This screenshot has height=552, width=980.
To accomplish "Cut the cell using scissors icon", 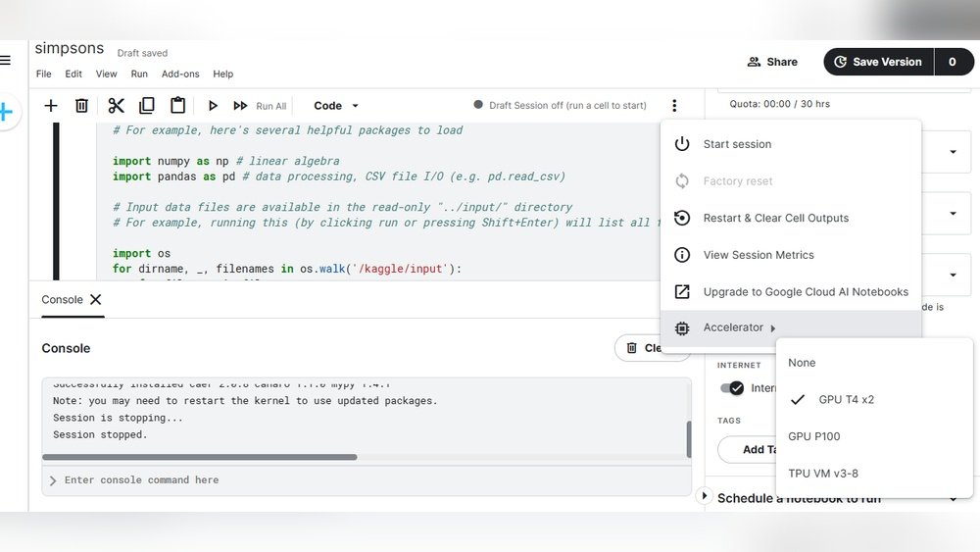I will [x=116, y=106].
